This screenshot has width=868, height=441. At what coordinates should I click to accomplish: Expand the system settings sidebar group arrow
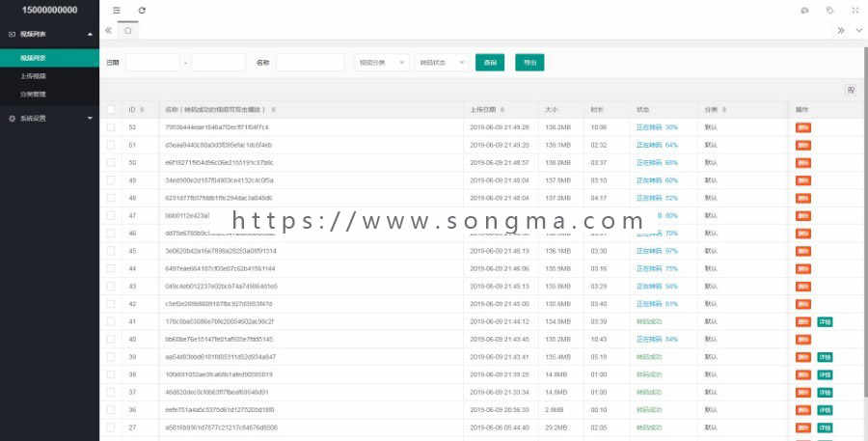(x=91, y=119)
